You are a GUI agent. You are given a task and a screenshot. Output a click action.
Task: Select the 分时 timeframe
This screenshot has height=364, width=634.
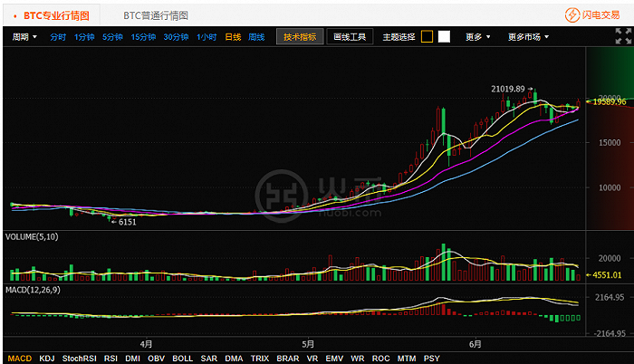point(58,37)
